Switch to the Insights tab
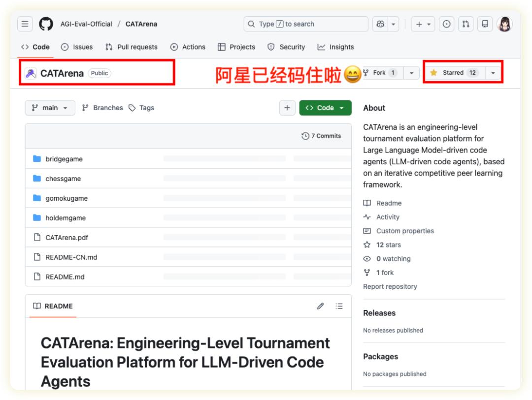This screenshot has width=532, height=400. (335, 47)
